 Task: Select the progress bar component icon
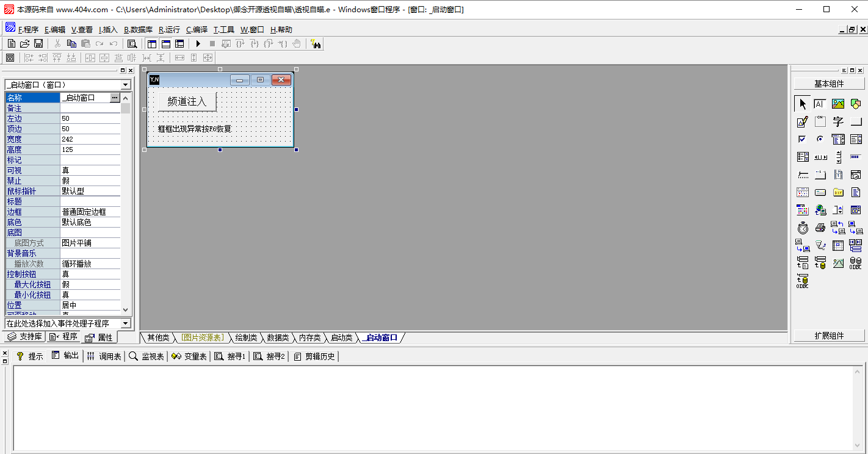point(854,156)
